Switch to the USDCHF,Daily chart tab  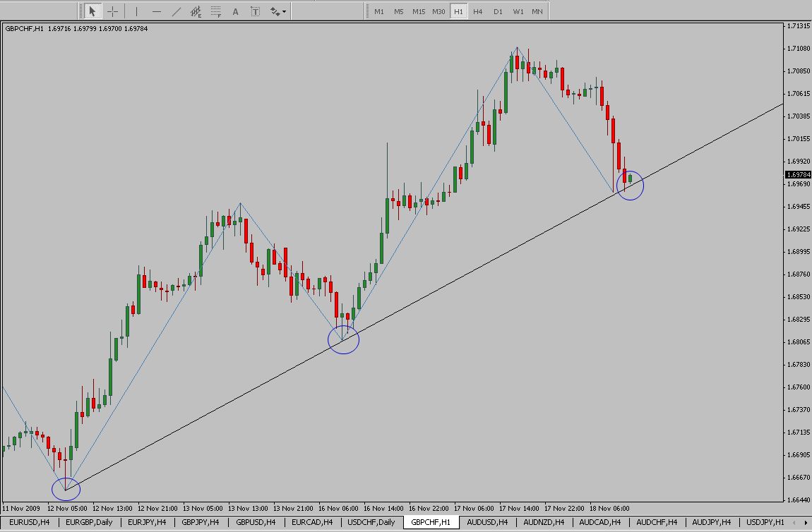372,522
